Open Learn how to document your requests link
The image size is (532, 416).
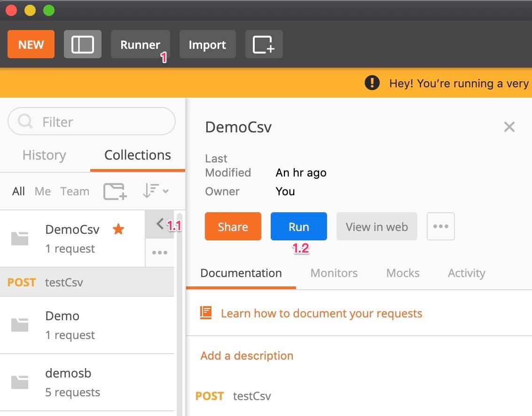click(x=321, y=313)
